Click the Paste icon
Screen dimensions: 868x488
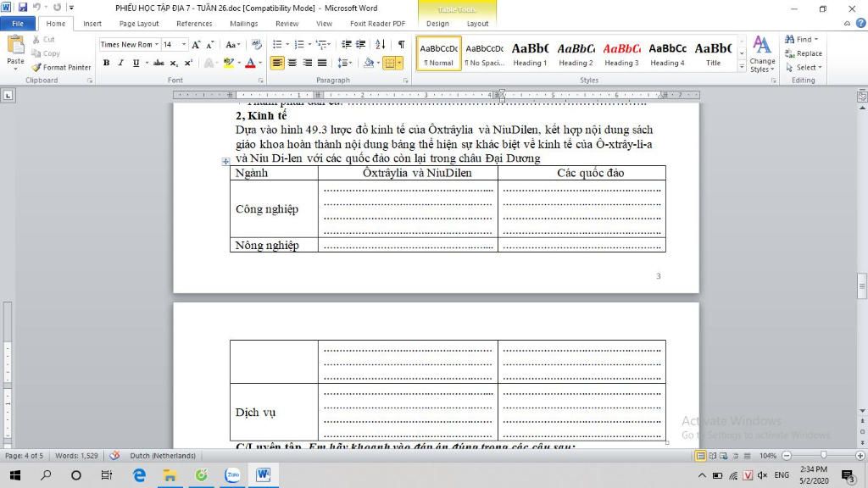(15, 46)
